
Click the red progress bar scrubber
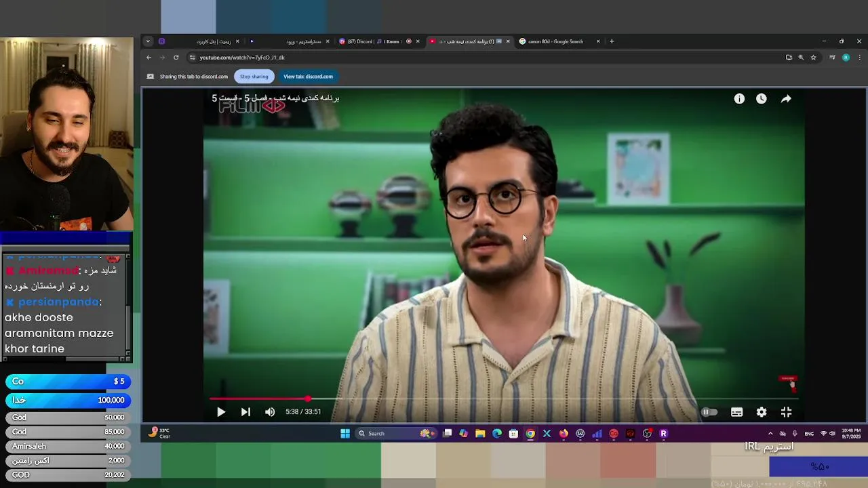[x=308, y=399]
